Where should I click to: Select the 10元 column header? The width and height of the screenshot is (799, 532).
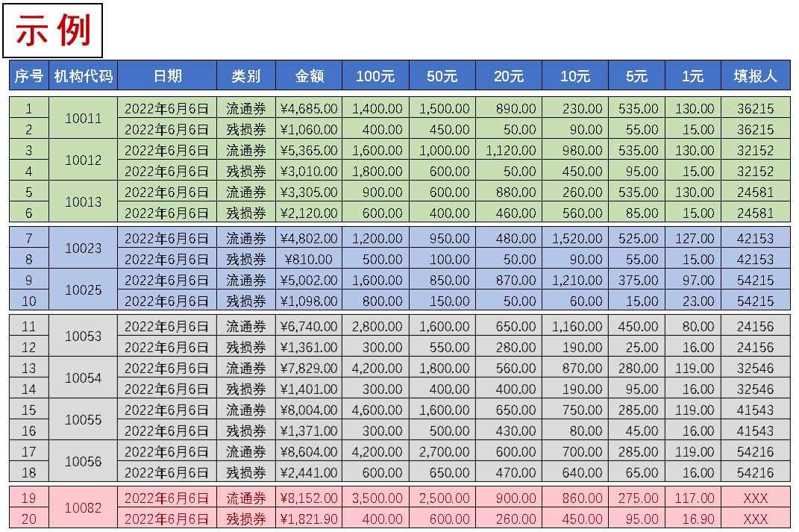tap(575, 75)
